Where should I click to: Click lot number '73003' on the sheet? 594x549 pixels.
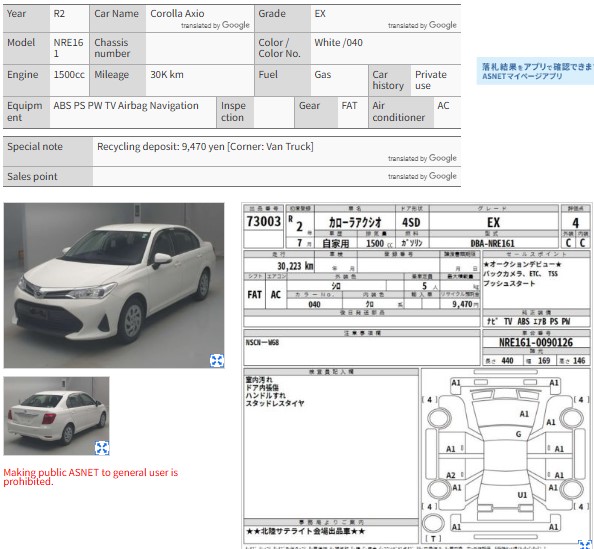264,221
